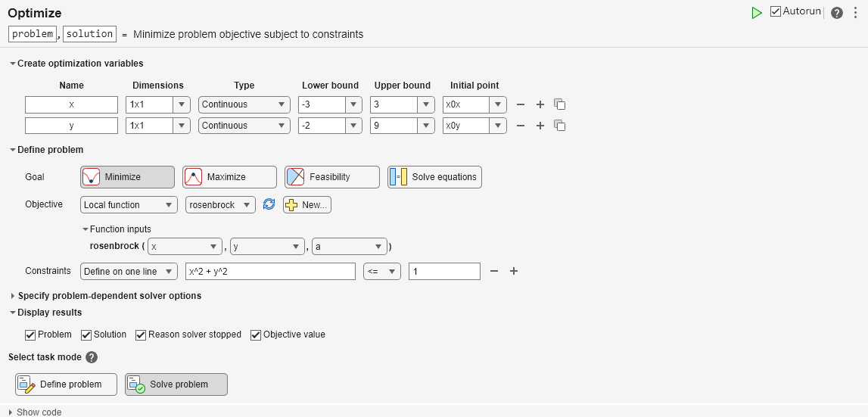
Task: Uncheck the Objective value checkbox
Action: tap(256, 335)
